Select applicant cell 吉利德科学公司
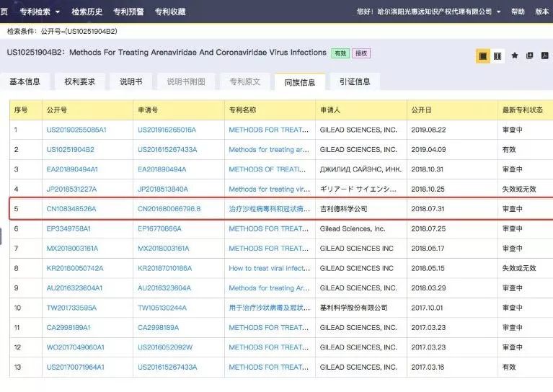 pos(343,209)
